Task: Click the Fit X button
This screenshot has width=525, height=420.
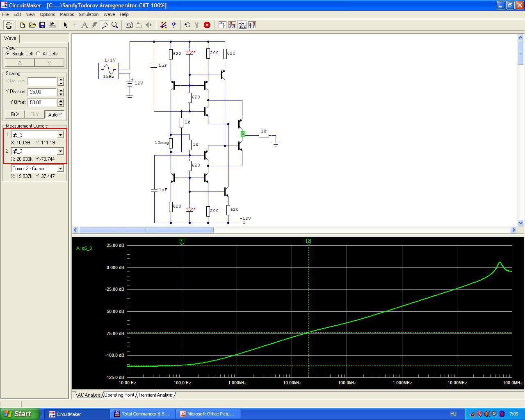Action: (15, 114)
